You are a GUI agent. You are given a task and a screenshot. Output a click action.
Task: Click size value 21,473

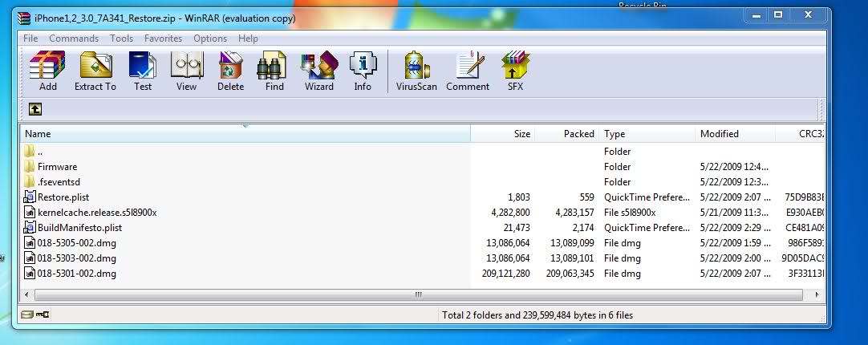coord(515,227)
